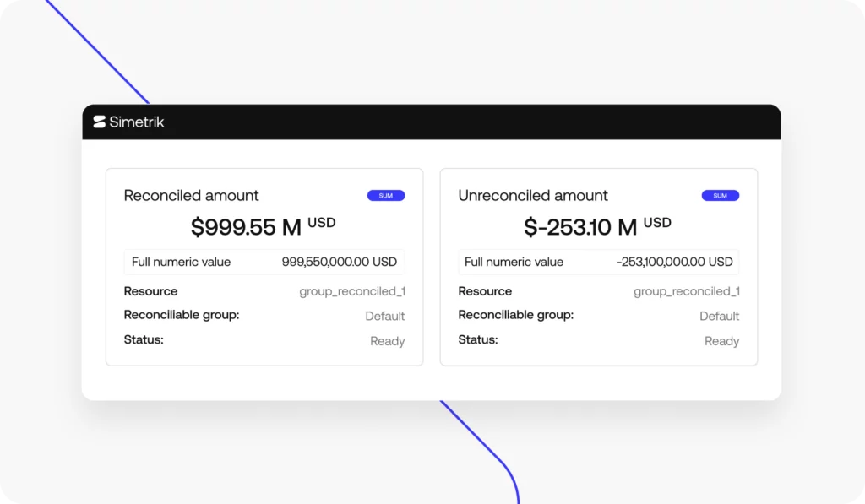Click the Resource label in Reconciled card
865x504 pixels.
pyautogui.click(x=150, y=291)
